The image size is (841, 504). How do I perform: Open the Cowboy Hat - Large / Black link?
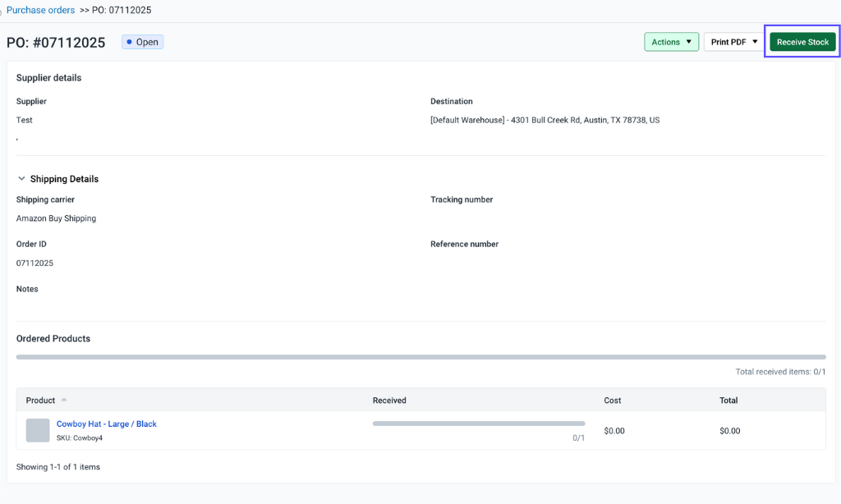pos(106,424)
